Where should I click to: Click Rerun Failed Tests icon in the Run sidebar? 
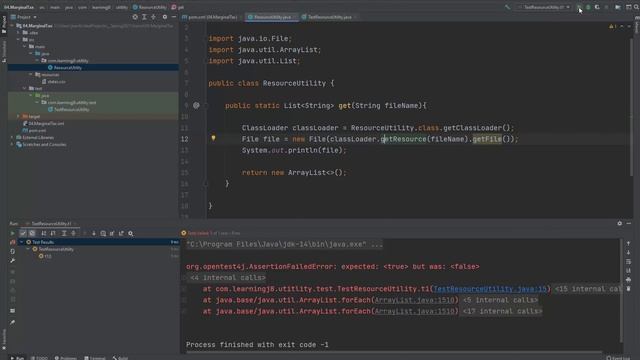(13, 242)
